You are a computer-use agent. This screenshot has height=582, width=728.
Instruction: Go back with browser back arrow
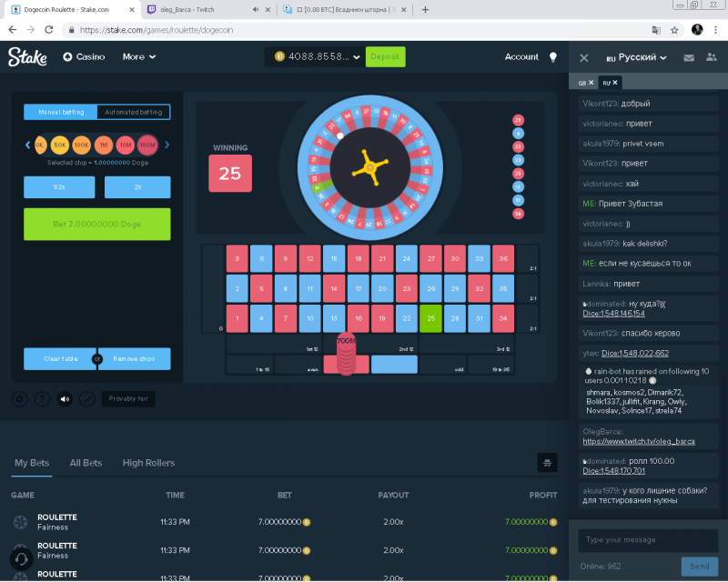click(13, 30)
